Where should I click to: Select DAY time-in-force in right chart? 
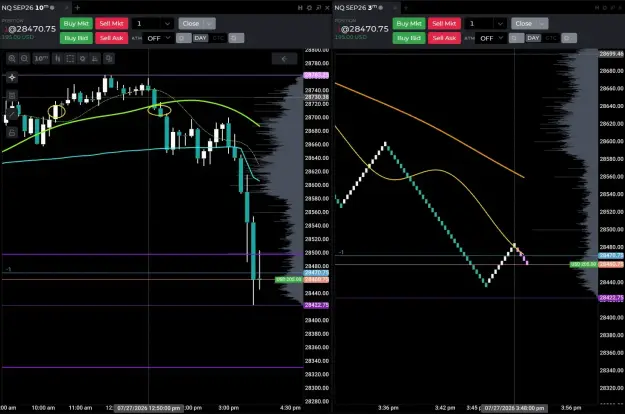point(533,38)
